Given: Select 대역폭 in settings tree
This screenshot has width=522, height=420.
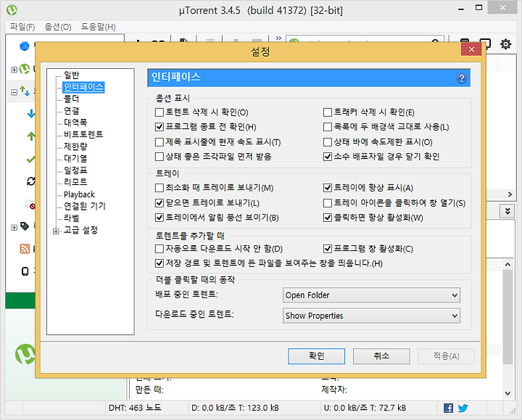Looking at the screenshot, I should pyautogui.click(x=75, y=123).
